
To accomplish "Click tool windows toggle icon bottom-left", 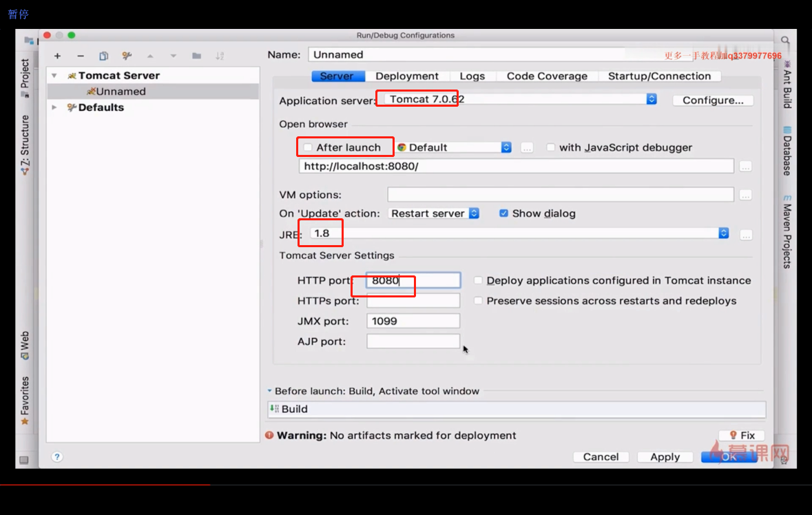I will tap(24, 460).
